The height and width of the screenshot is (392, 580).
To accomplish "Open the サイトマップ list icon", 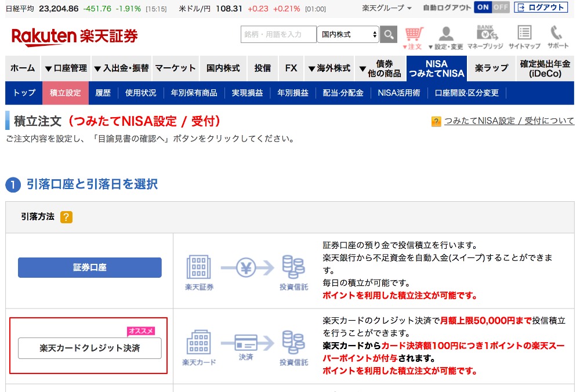I will (x=524, y=37).
